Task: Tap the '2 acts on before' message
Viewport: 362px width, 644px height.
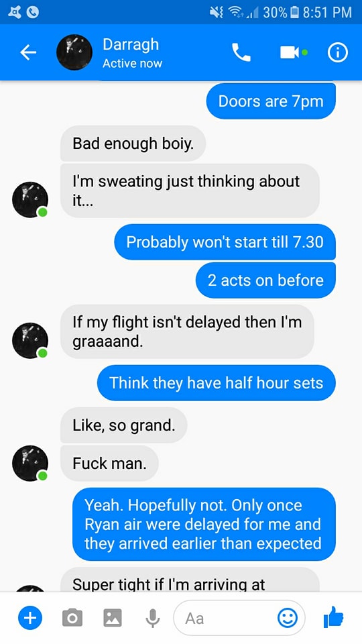Action: 265,280
